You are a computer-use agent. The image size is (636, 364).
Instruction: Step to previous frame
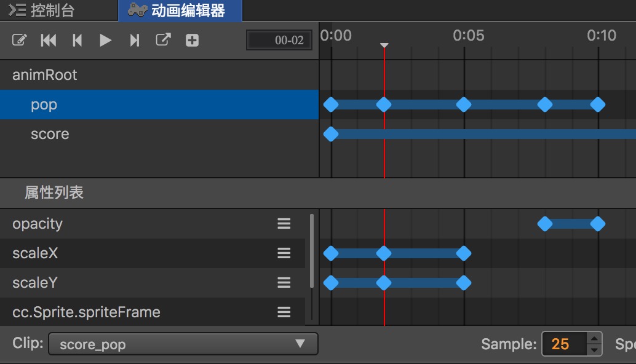coord(77,40)
